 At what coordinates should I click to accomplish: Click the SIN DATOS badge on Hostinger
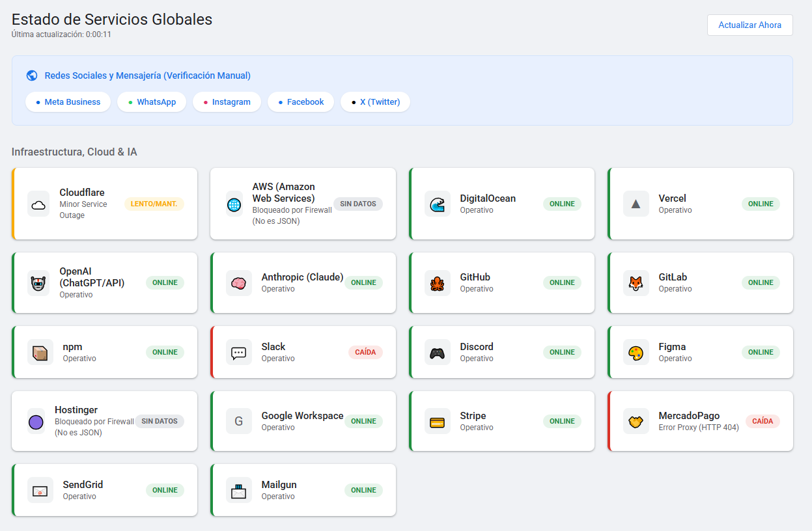click(160, 422)
